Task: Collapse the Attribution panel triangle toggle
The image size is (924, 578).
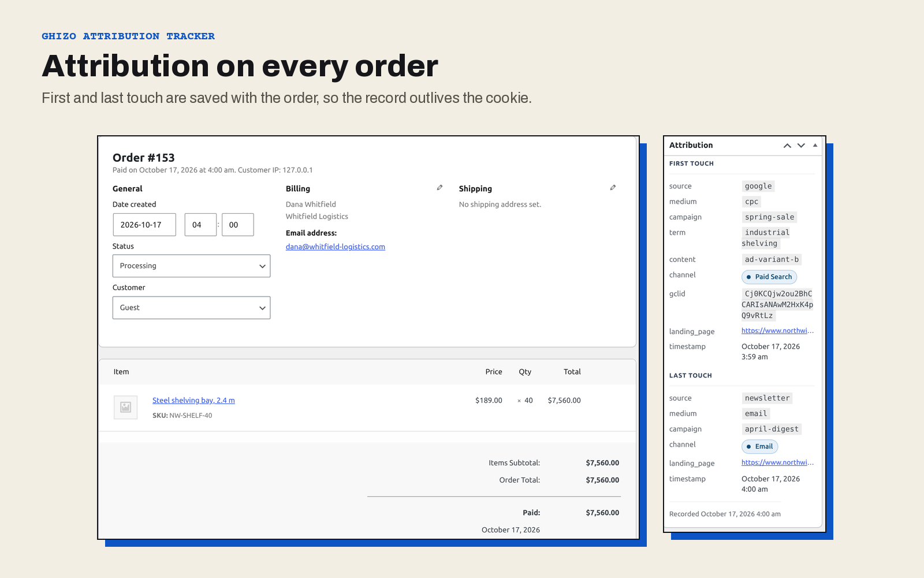Action: [815, 146]
